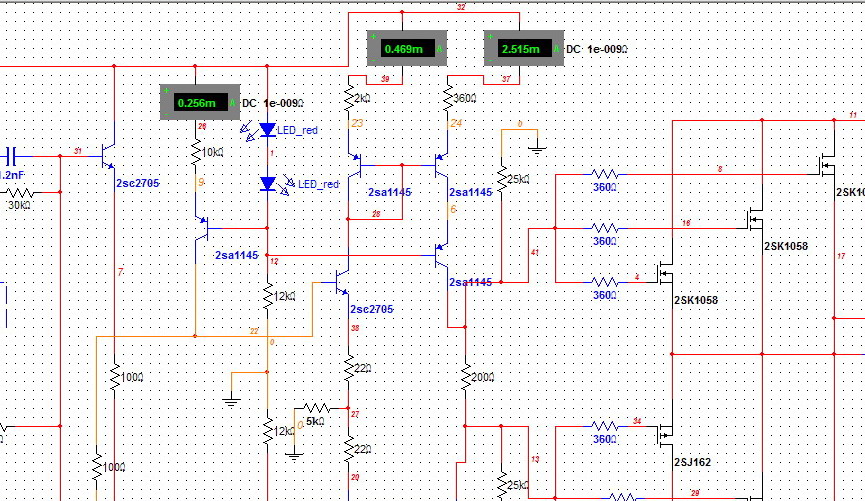Select the upper 100Ω resistor on net 7
865x501 pixels.
(x=115, y=377)
